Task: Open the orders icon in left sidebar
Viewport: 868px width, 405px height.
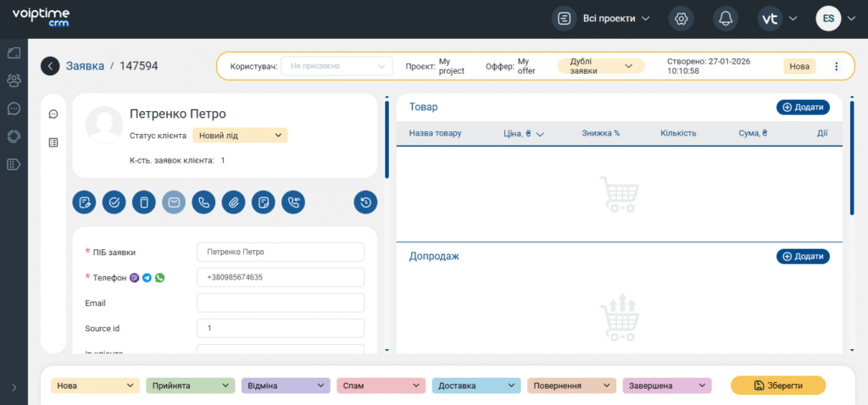Action: point(14,53)
